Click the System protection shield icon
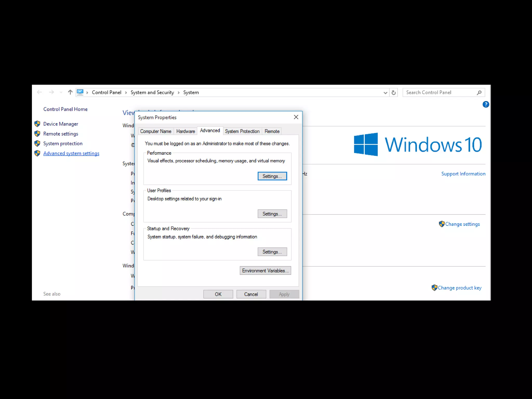Viewport: 532px width, 399px height. (x=37, y=143)
